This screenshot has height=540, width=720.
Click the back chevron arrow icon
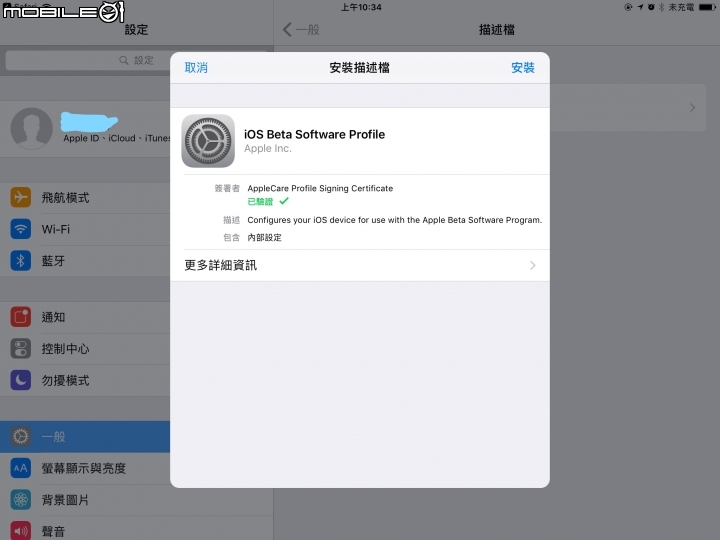287,30
